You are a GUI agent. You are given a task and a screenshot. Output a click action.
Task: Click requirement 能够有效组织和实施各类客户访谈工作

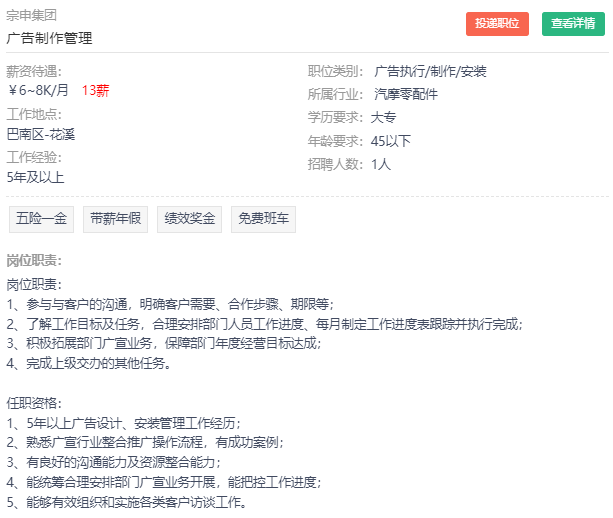126,502
